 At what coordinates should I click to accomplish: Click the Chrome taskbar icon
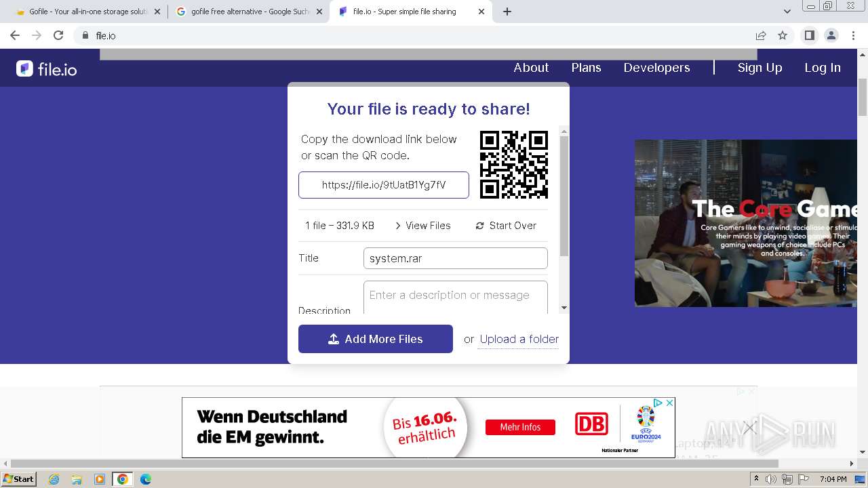[x=123, y=479]
